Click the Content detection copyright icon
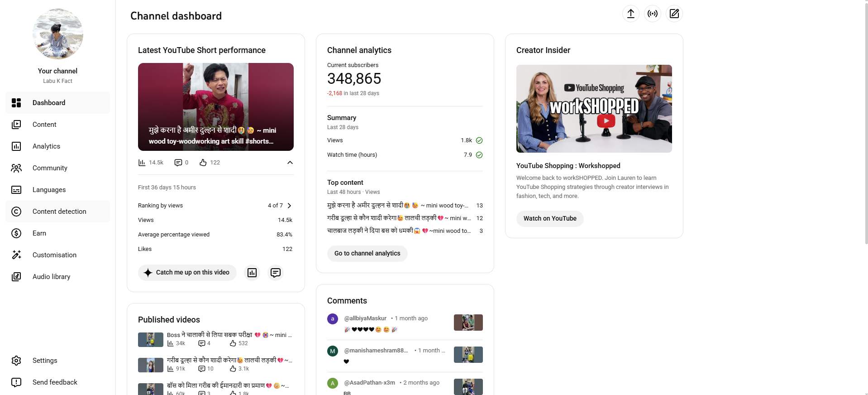This screenshot has height=395, width=868. [16, 212]
